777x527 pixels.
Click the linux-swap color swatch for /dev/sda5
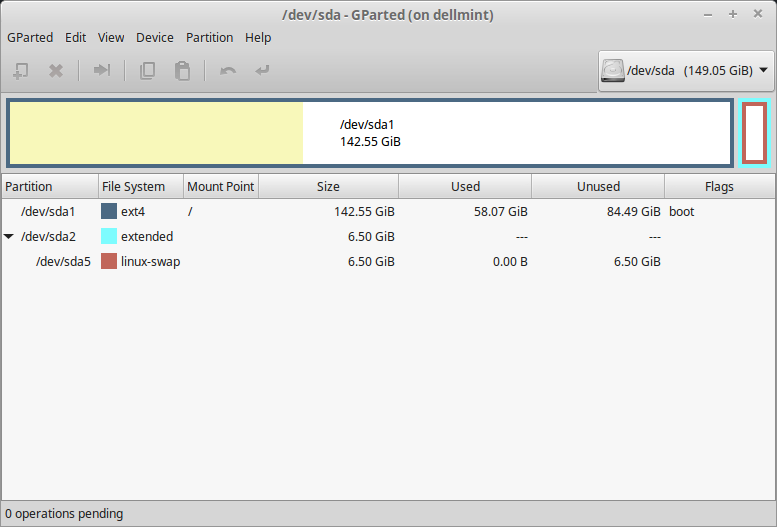tap(109, 262)
